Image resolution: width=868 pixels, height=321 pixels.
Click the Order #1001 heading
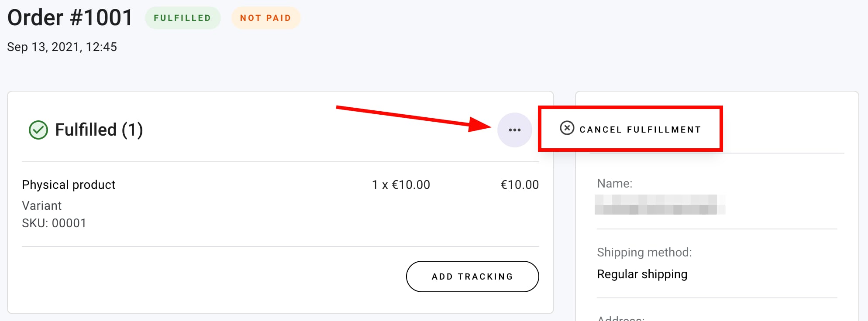click(x=70, y=18)
